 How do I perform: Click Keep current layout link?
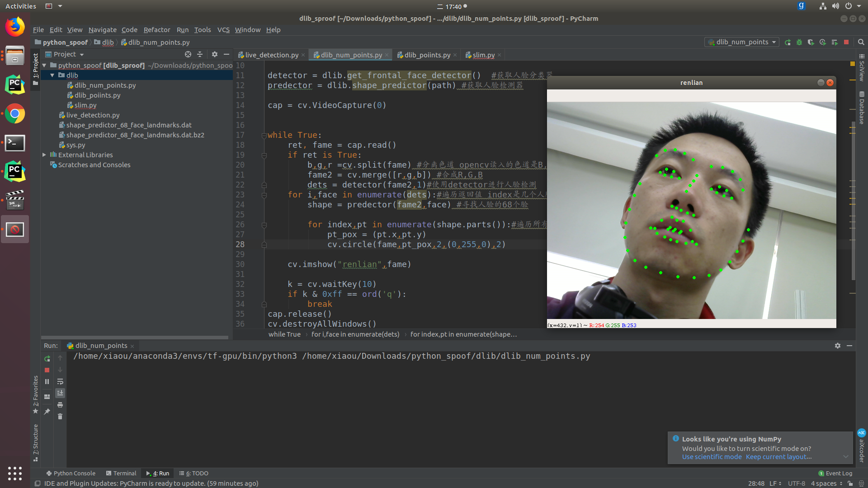pos(778,457)
